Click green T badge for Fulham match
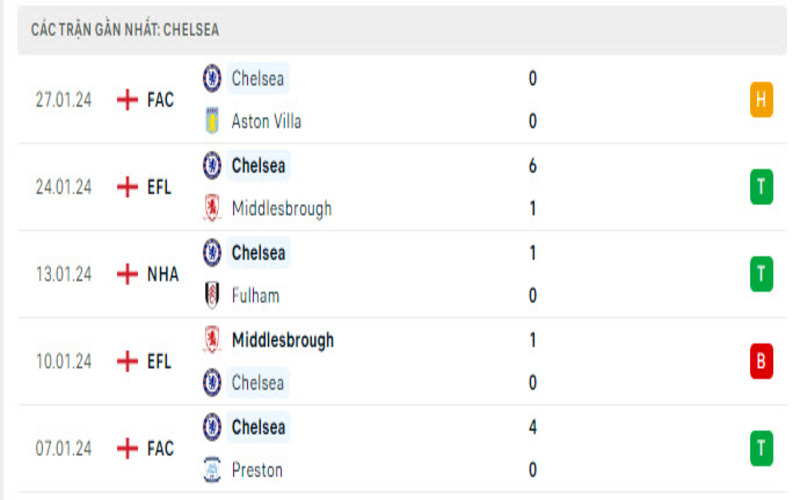This screenshot has width=800, height=500. pos(761,274)
